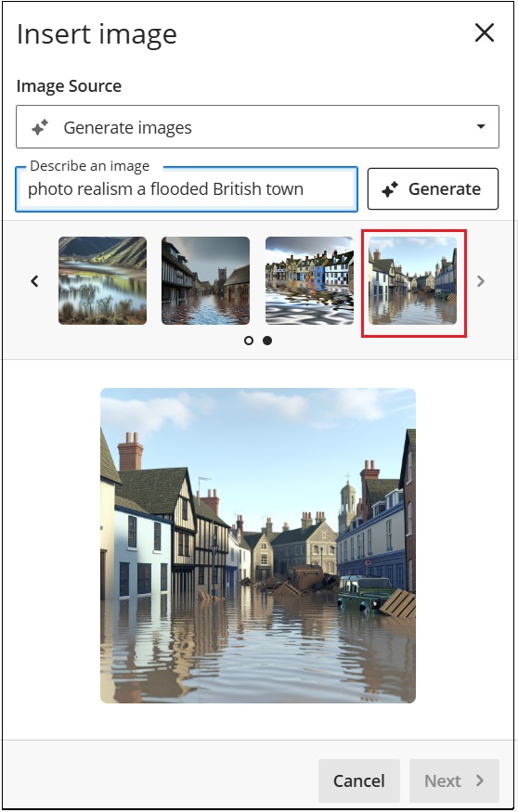Viewport: 518px width, 812px height.
Task: Click the large flooded town preview image
Action: click(258, 546)
